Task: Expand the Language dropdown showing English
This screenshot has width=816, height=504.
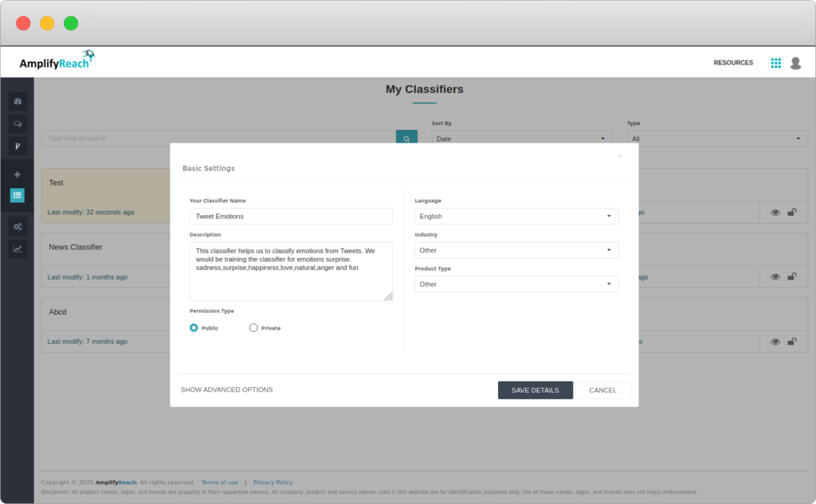Action: (516, 216)
